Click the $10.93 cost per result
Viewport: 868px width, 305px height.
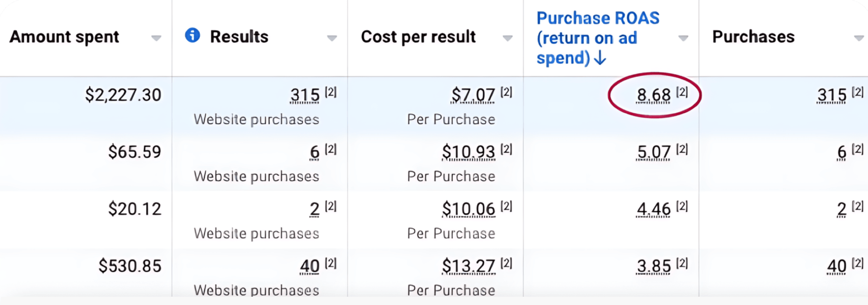point(469,152)
